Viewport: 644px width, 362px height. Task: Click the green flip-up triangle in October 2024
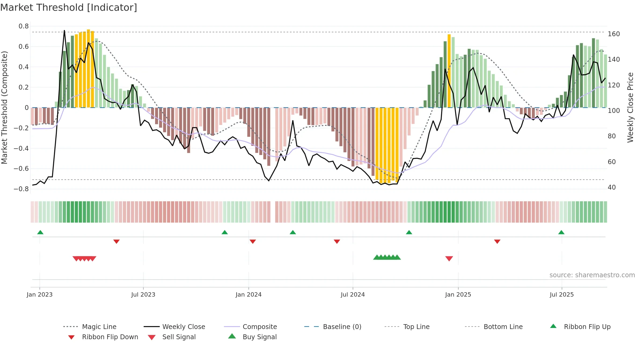(409, 232)
